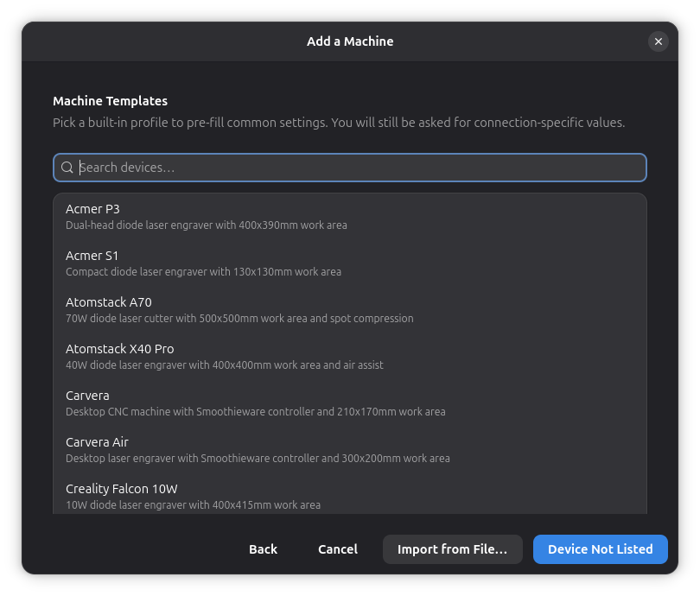Click the search magnifier icon
Image resolution: width=700 pixels, height=596 pixels.
click(x=67, y=168)
